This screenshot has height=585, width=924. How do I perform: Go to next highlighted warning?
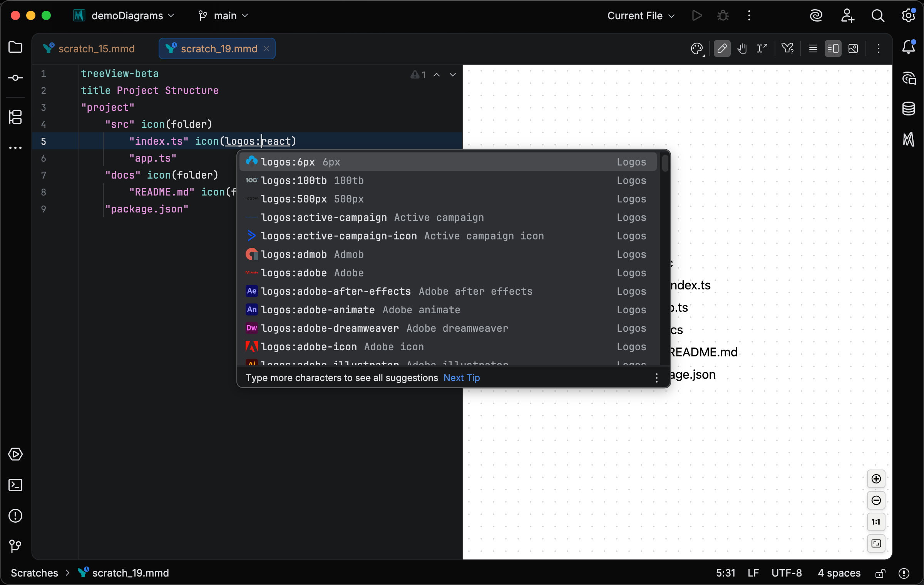[453, 75]
